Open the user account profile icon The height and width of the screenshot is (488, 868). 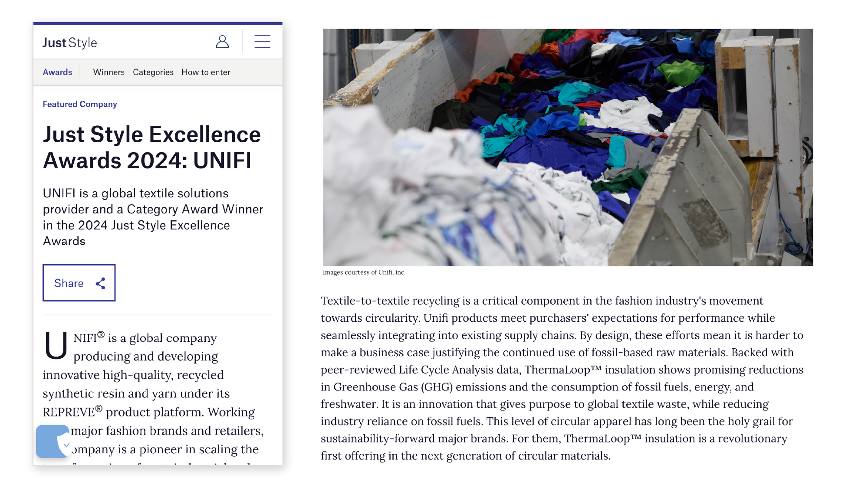[x=222, y=42]
